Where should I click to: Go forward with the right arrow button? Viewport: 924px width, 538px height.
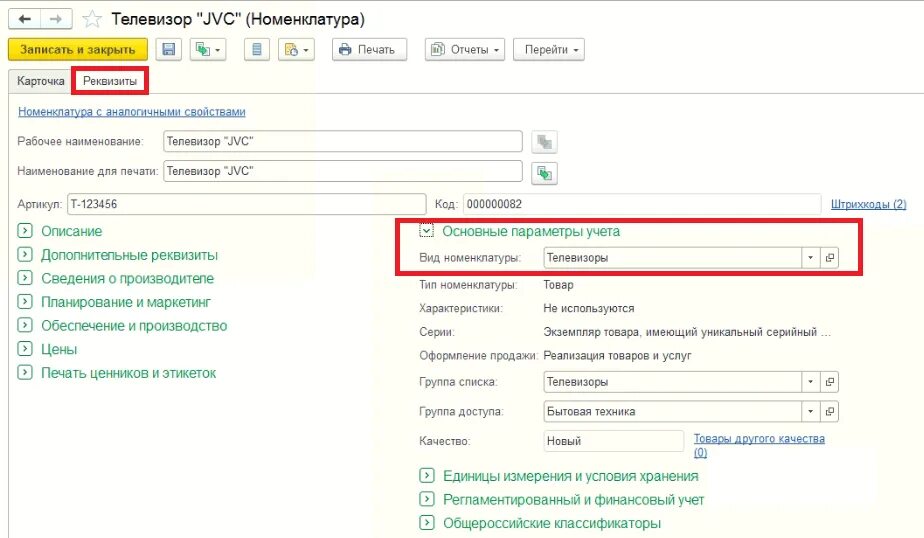56,19
